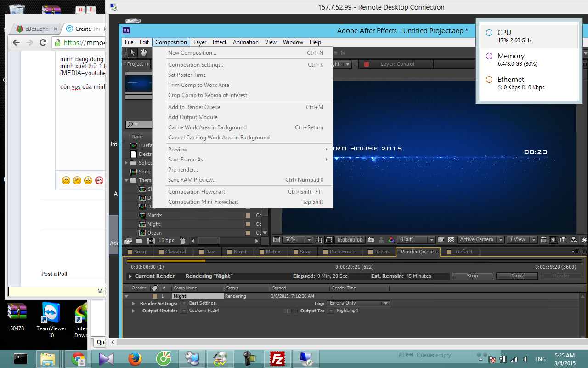
Task: Select the Memory monitor entry
Action: pos(529,60)
